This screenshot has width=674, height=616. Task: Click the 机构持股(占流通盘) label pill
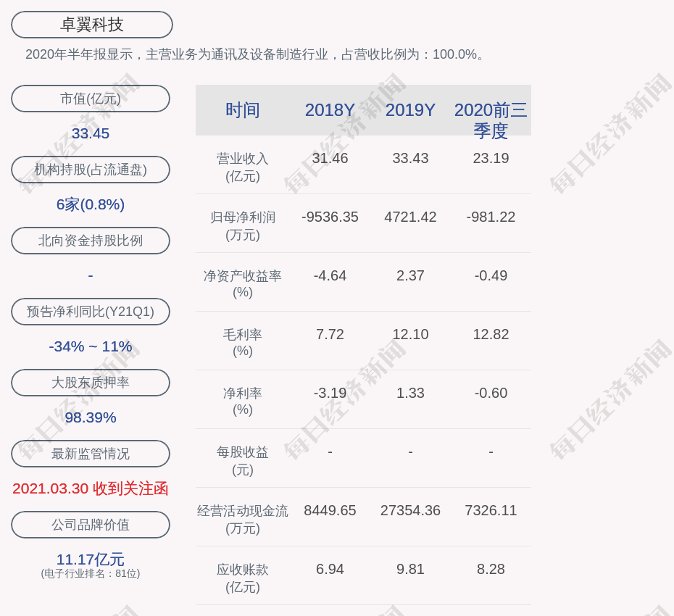91,170
